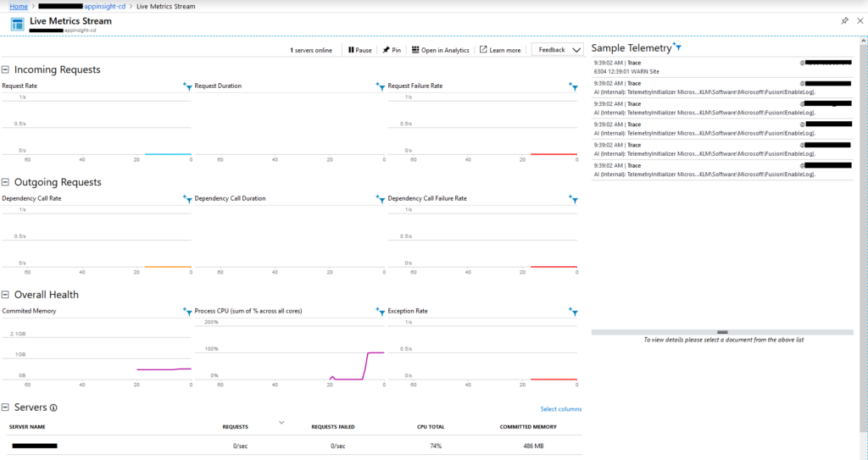Collapse the Servers section
The image size is (868, 460).
tap(6, 407)
